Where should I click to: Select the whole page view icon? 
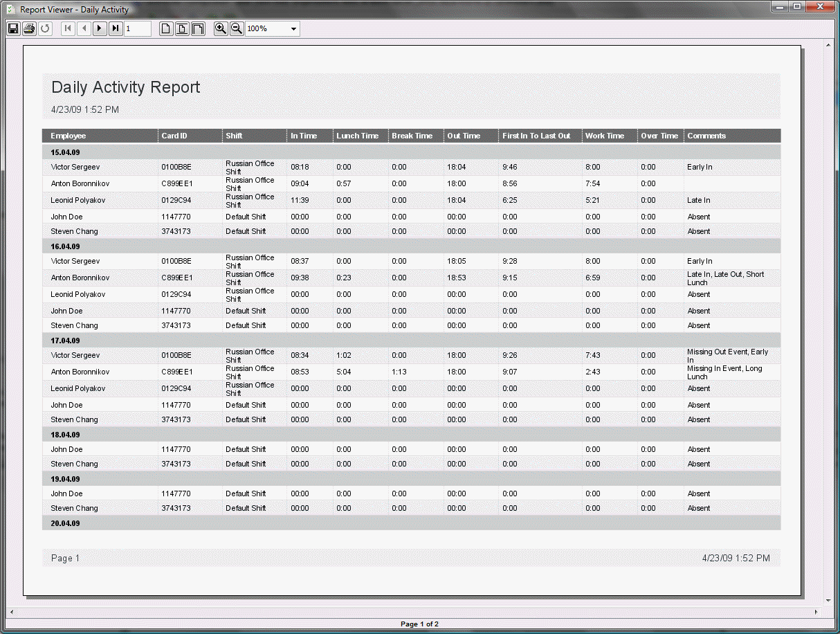pos(198,28)
